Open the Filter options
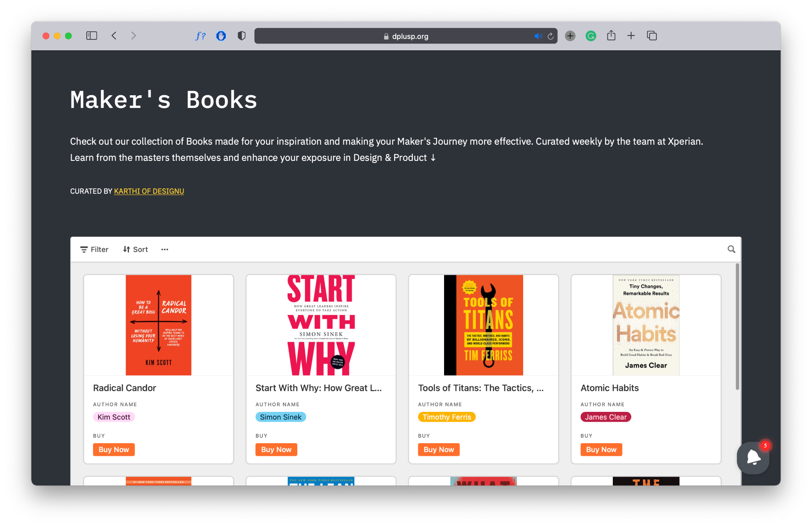The height and width of the screenshot is (527, 812). pyautogui.click(x=94, y=249)
